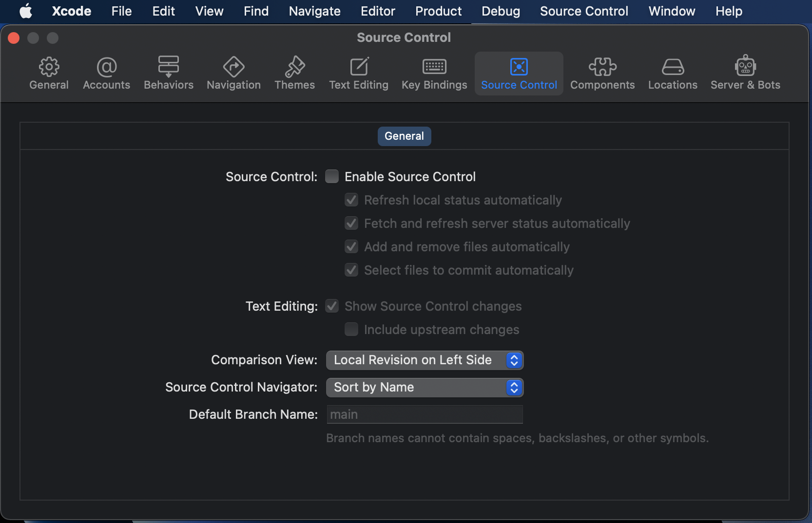812x523 pixels.
Task: Open the Xcode menu
Action: (x=72, y=11)
